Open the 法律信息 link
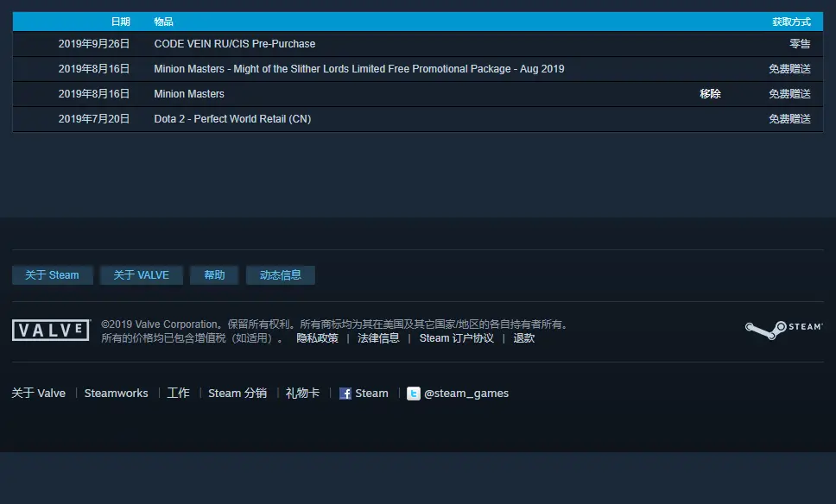The height and width of the screenshot is (504, 836). (378, 338)
